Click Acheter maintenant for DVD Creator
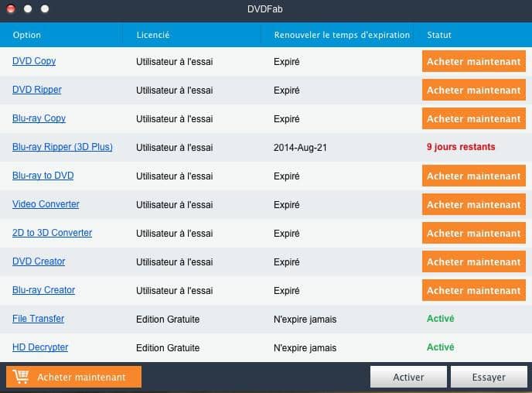 pyautogui.click(x=474, y=261)
